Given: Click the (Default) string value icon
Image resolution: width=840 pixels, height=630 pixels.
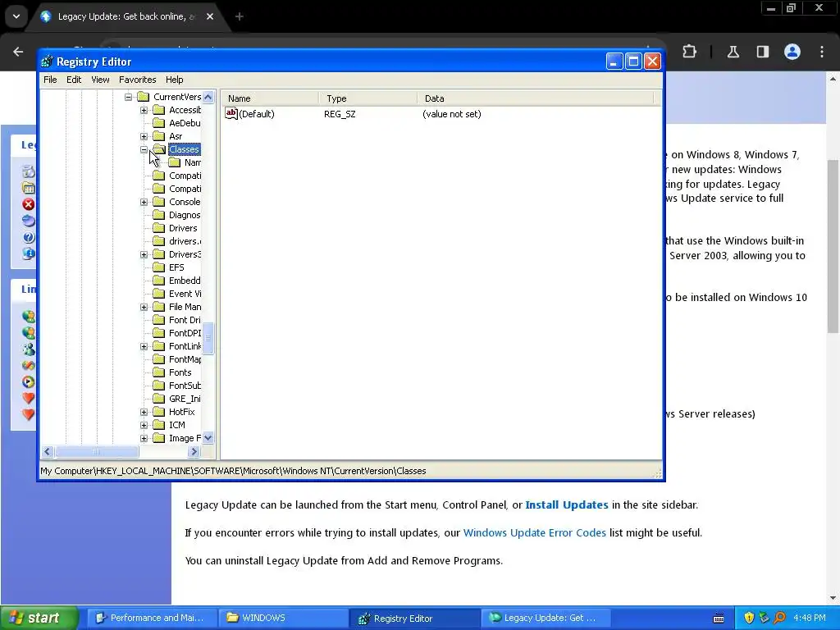Looking at the screenshot, I should point(231,113).
